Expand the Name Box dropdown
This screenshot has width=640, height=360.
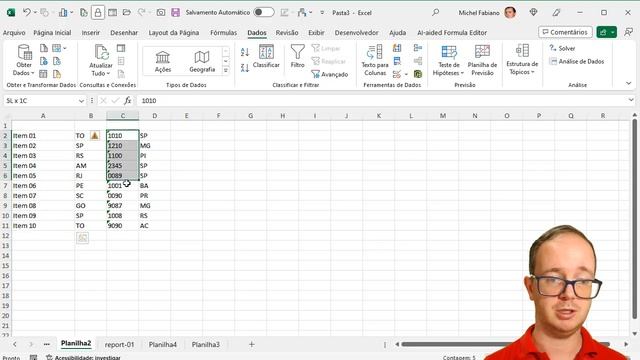81,101
